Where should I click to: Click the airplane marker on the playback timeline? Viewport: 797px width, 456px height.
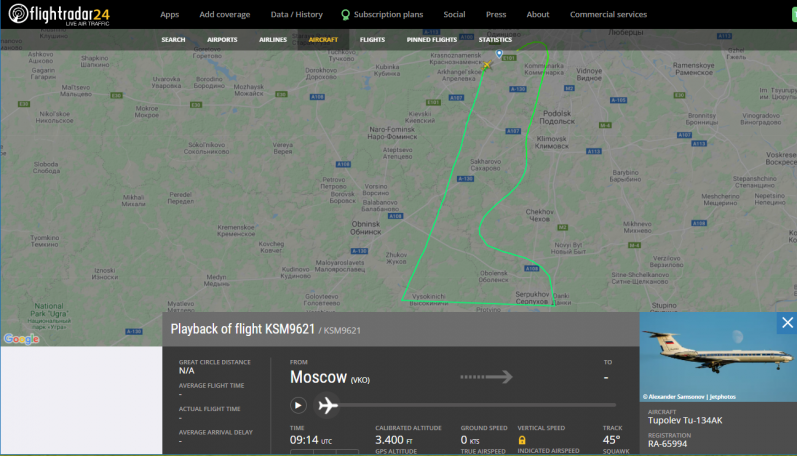(327, 405)
